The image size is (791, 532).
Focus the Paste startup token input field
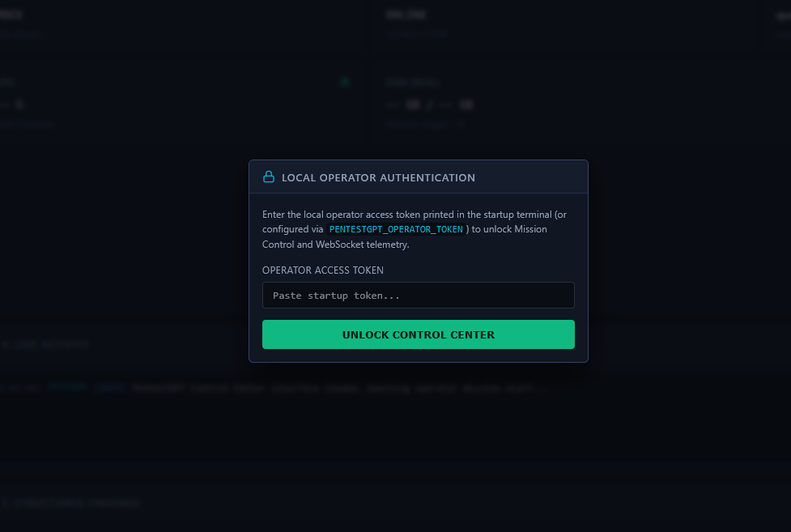click(419, 296)
